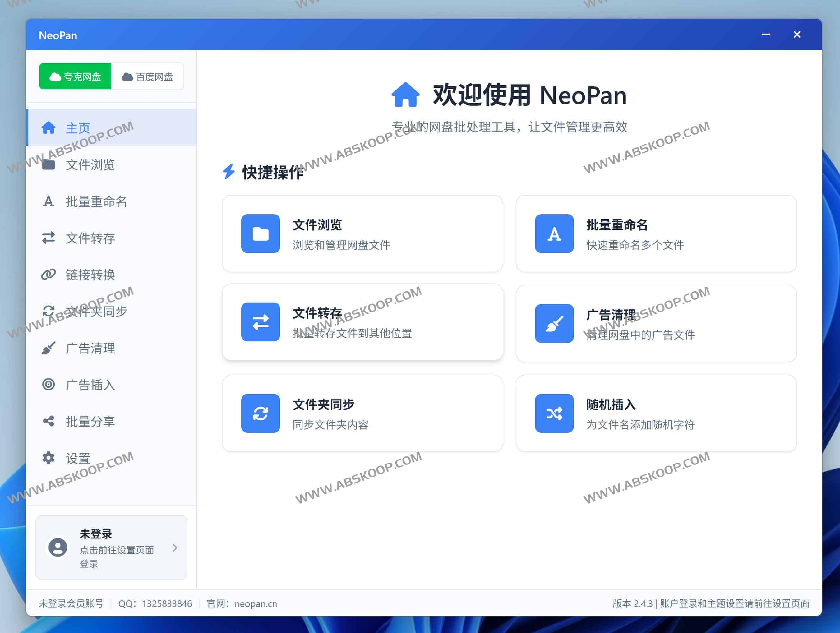
Task: Expand the 未登录 account panel chevron
Action: pyautogui.click(x=175, y=548)
